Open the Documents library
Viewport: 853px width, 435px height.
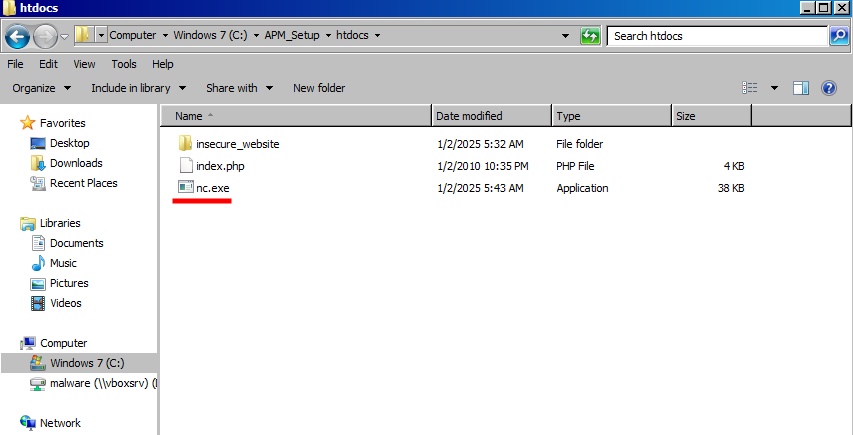pyautogui.click(x=77, y=243)
